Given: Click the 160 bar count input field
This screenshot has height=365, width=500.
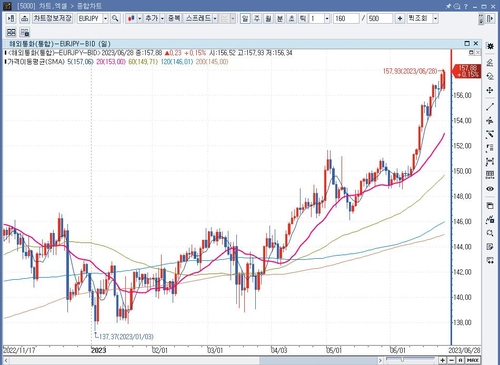Looking at the screenshot, I should tap(346, 18).
